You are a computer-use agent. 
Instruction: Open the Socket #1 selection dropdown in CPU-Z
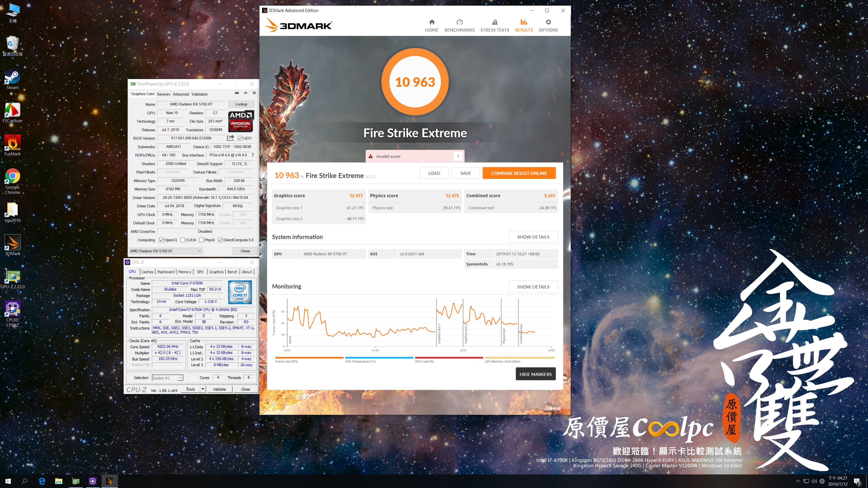(x=167, y=378)
